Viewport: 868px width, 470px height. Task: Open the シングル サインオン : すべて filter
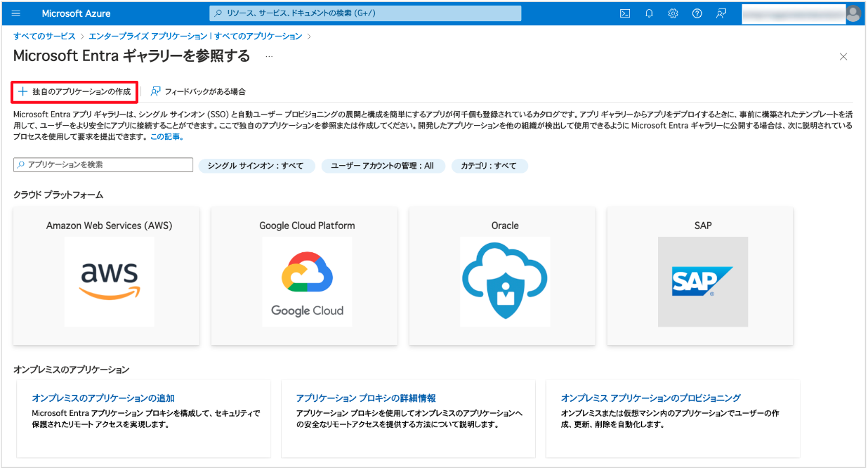(x=256, y=166)
